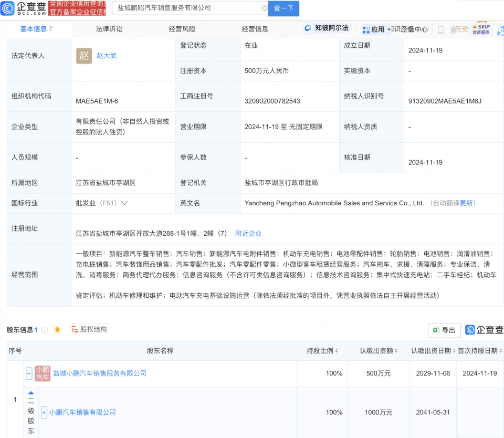The image size is (504, 438).
Task: Open the 法律诉讼 tab
Action: pyautogui.click(x=109, y=29)
